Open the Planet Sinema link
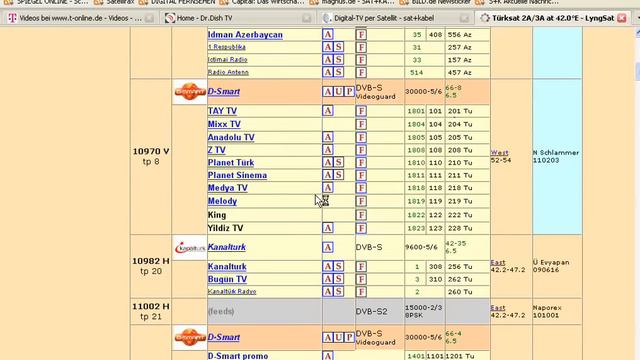 tap(237, 175)
